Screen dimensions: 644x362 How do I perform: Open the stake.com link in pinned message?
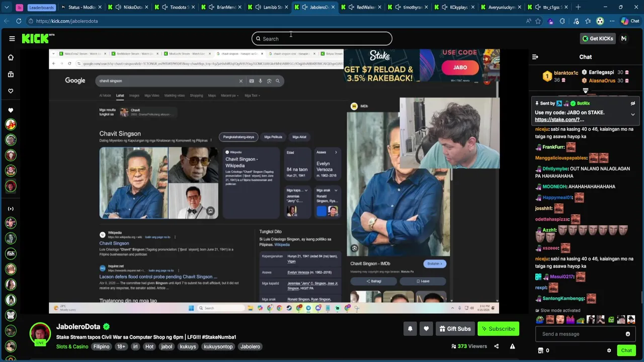coord(559,120)
